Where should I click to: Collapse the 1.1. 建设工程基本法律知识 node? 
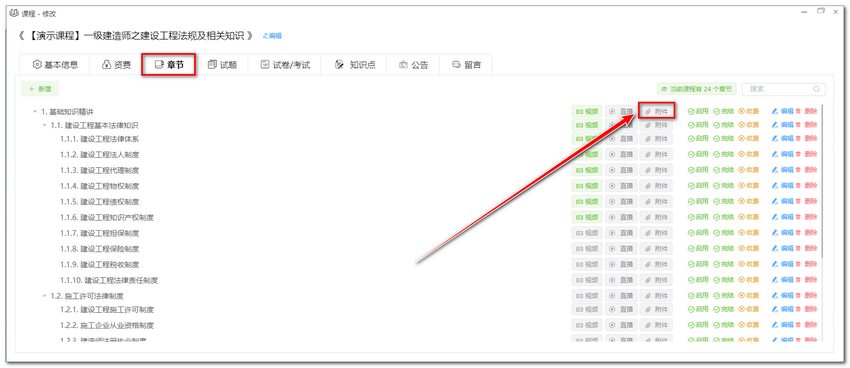click(x=44, y=125)
